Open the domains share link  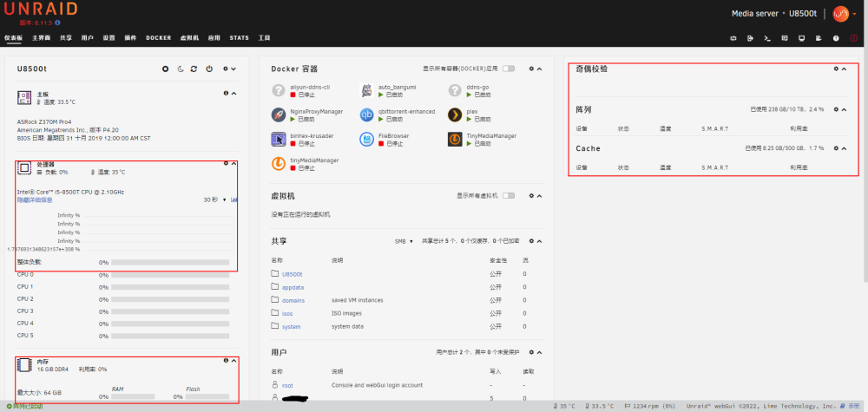pyautogui.click(x=293, y=300)
